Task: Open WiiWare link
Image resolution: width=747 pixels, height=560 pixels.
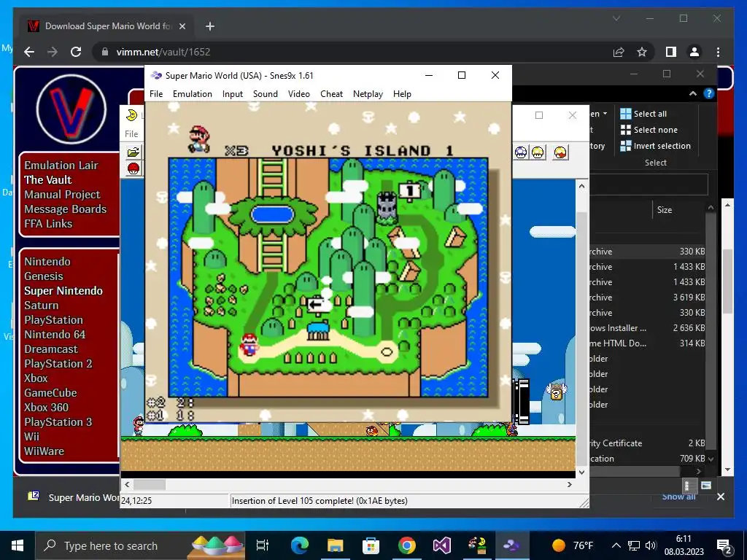Action: pyautogui.click(x=44, y=451)
